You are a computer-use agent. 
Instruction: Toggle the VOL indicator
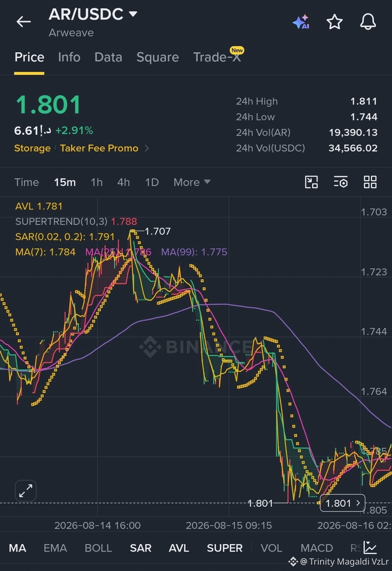point(271,548)
